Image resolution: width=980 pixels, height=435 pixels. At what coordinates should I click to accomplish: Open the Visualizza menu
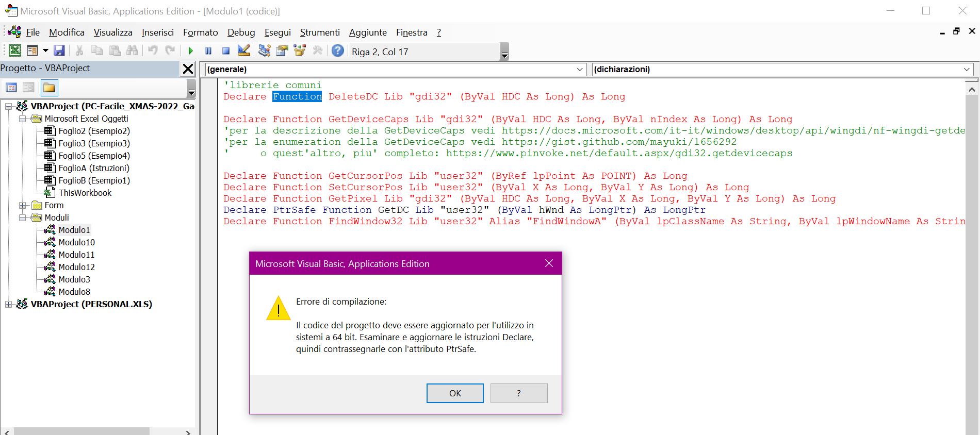(x=113, y=32)
